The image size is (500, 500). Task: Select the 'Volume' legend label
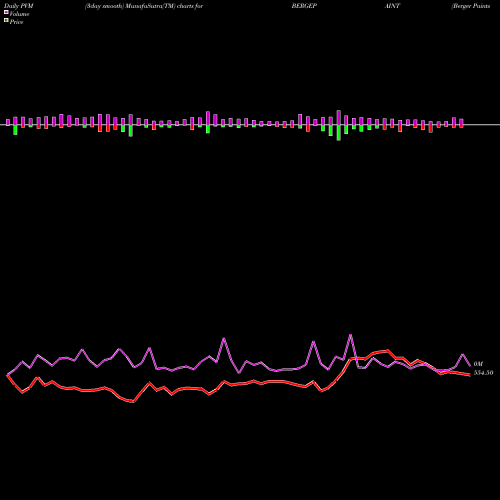tap(19, 14)
